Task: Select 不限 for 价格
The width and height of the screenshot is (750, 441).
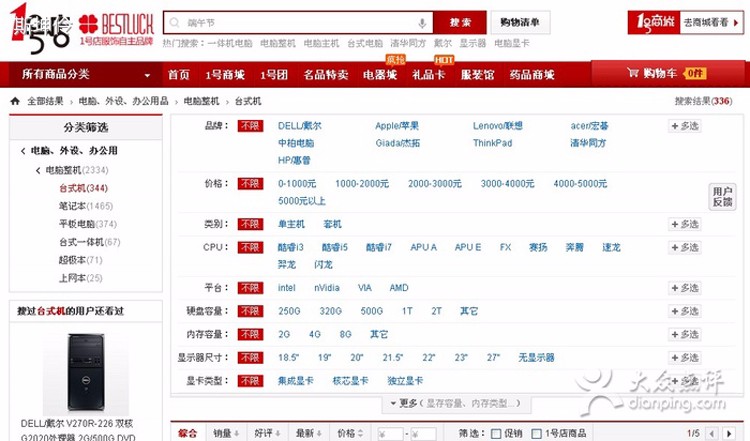Action: click(x=250, y=184)
